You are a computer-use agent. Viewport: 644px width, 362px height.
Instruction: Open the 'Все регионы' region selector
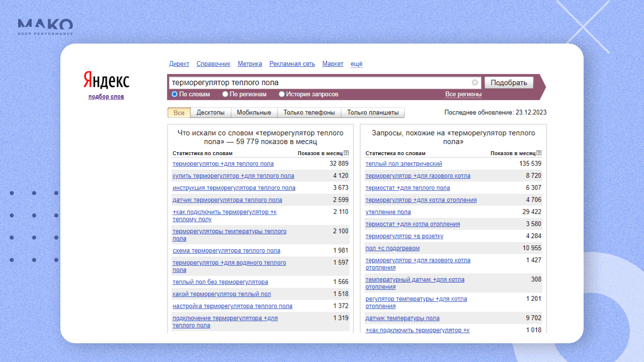click(463, 94)
